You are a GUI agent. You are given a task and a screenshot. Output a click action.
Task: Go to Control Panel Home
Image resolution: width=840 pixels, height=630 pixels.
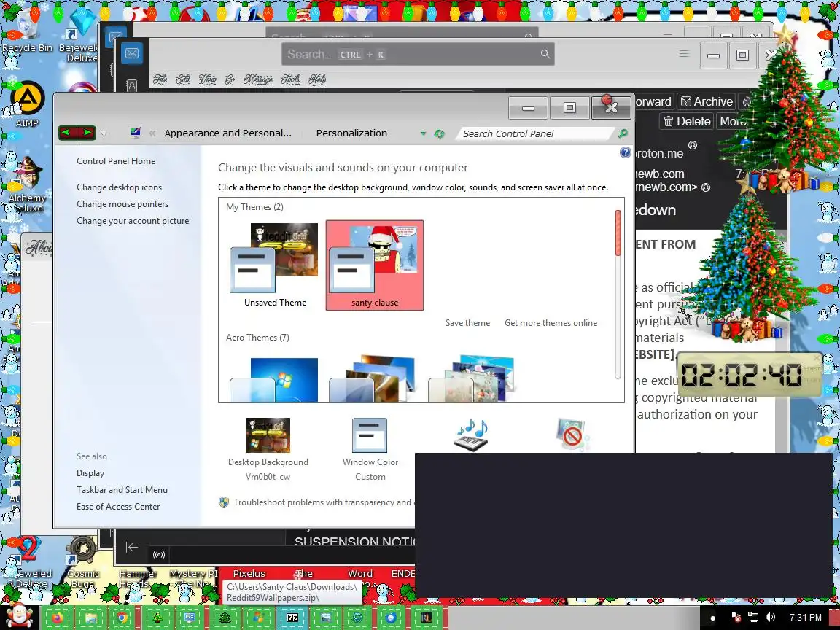[x=116, y=160]
